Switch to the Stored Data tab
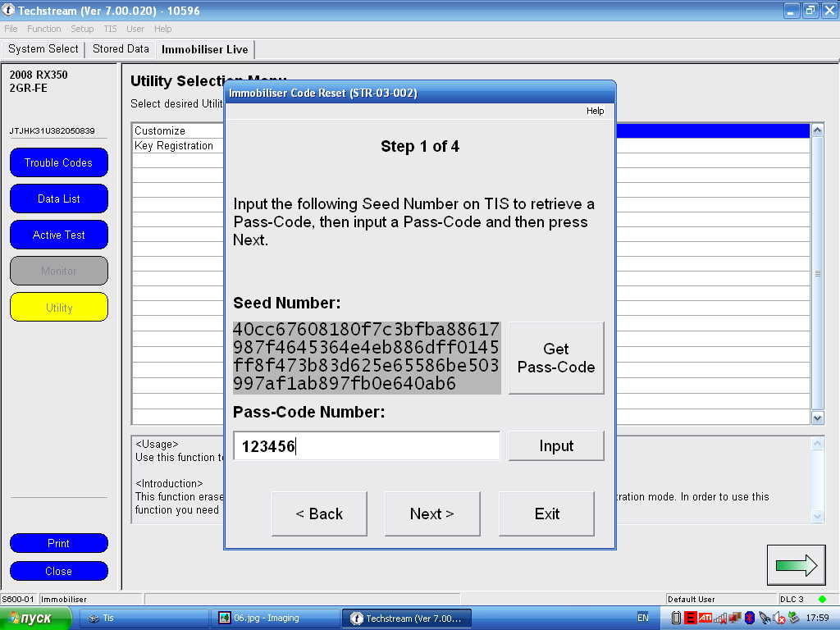Viewport: 840px width, 630px height. 121,49
